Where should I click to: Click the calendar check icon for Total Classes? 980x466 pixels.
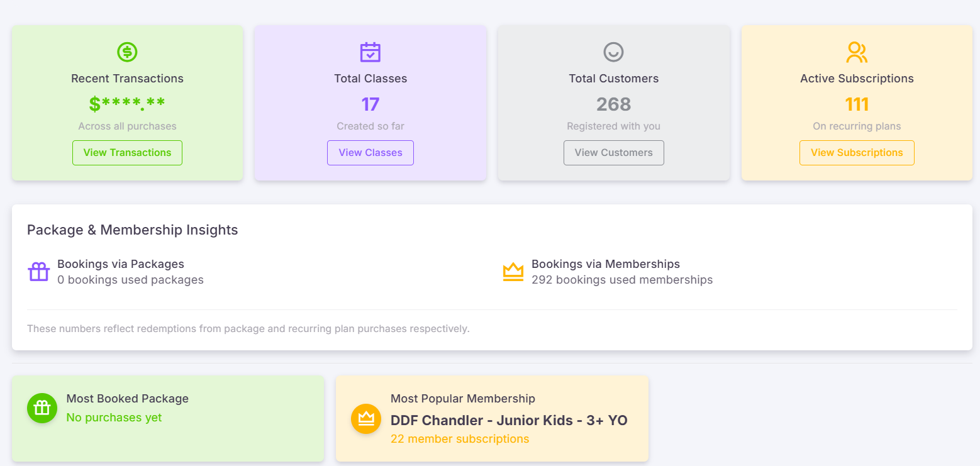pos(370,52)
